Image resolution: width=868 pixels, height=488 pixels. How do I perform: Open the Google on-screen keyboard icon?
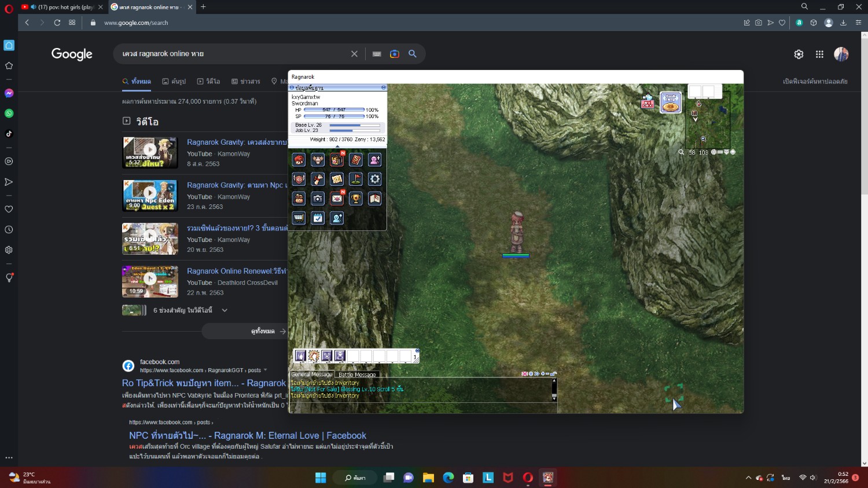[377, 54]
